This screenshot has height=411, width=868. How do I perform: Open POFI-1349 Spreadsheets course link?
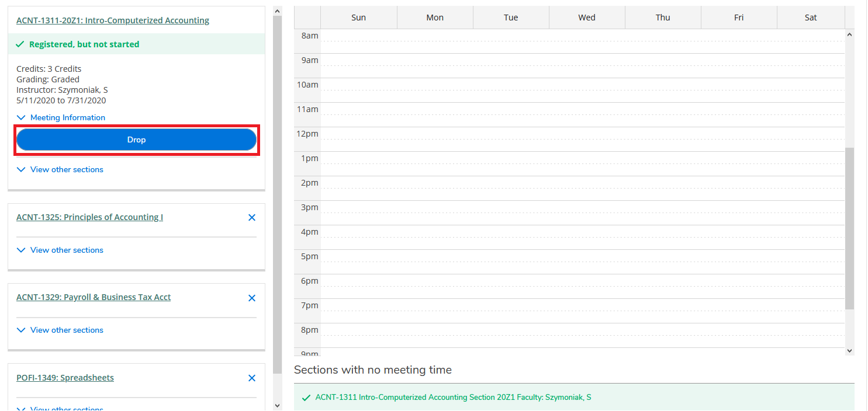pos(65,378)
